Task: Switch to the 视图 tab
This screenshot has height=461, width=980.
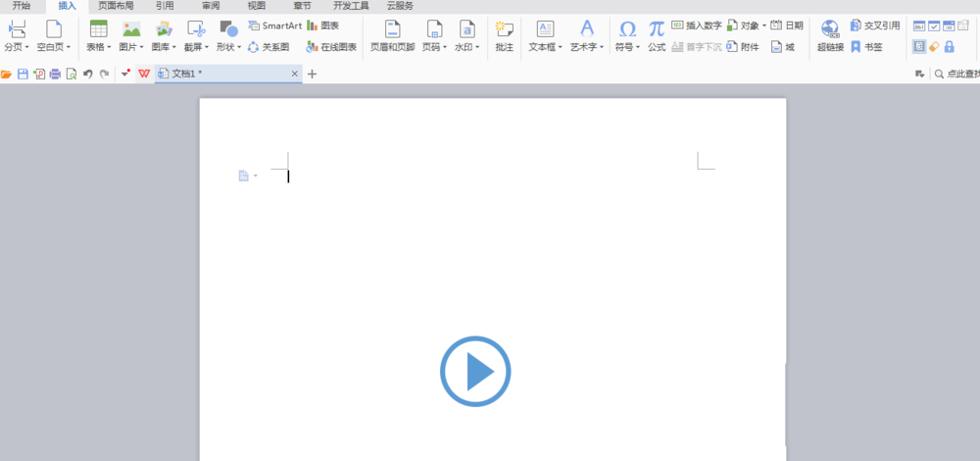Action: [256, 6]
